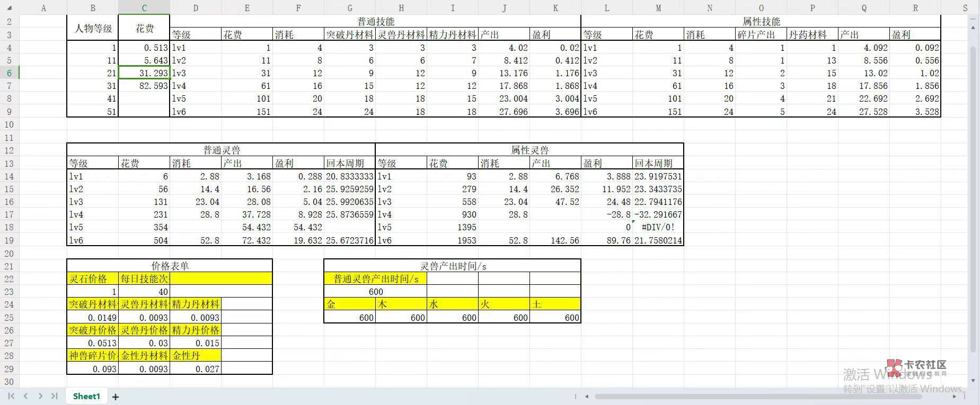Screen dimensions: 980x405
Task: Select the active cell containing 31.293
Action: (144, 73)
